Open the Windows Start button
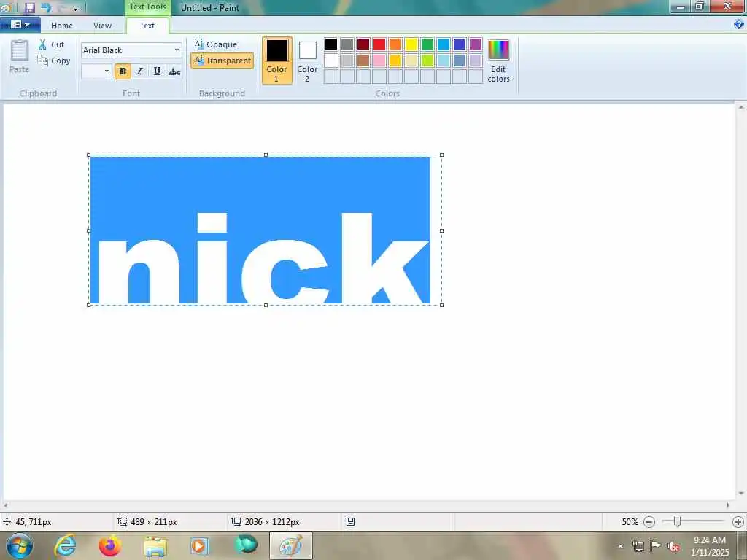The image size is (747, 560). point(20,545)
